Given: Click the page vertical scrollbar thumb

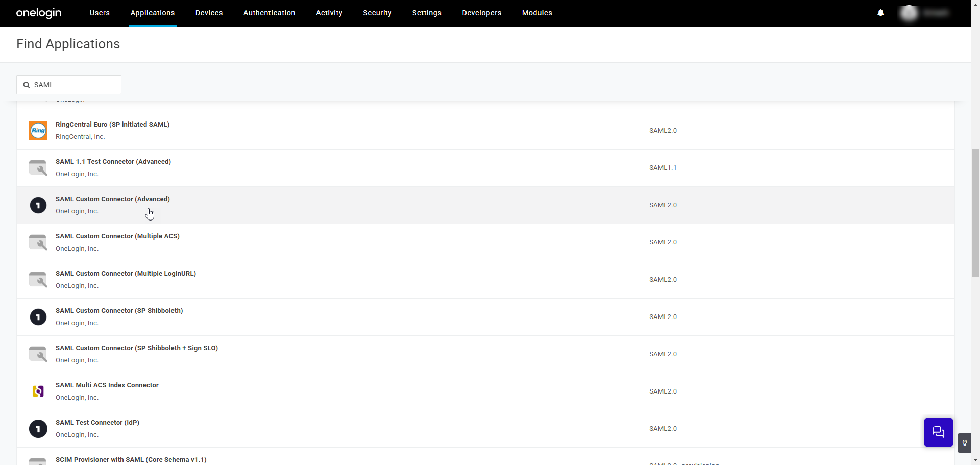Looking at the screenshot, I should [x=975, y=212].
